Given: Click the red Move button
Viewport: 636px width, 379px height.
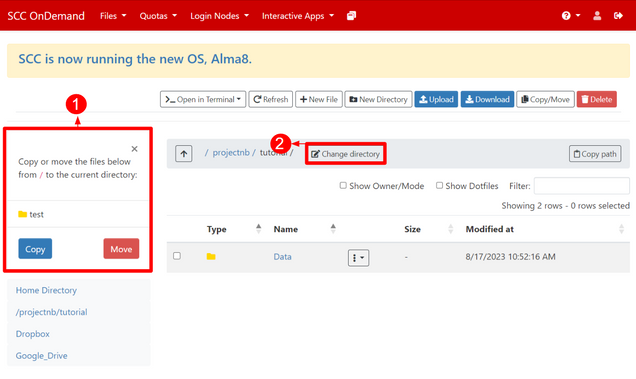Looking at the screenshot, I should [121, 249].
